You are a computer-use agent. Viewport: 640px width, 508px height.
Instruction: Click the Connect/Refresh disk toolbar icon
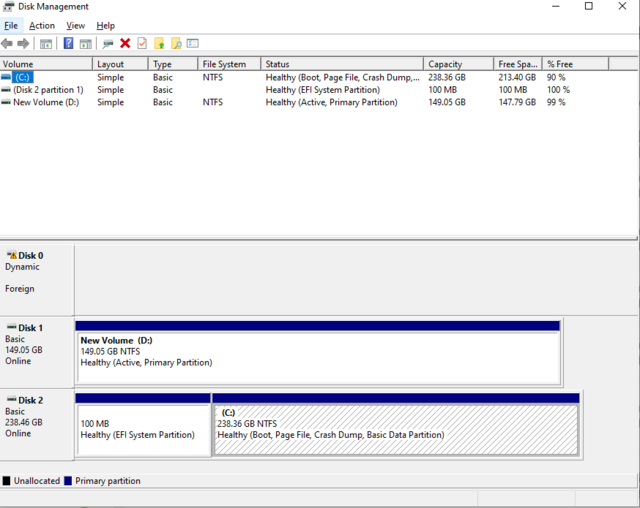pos(108,44)
